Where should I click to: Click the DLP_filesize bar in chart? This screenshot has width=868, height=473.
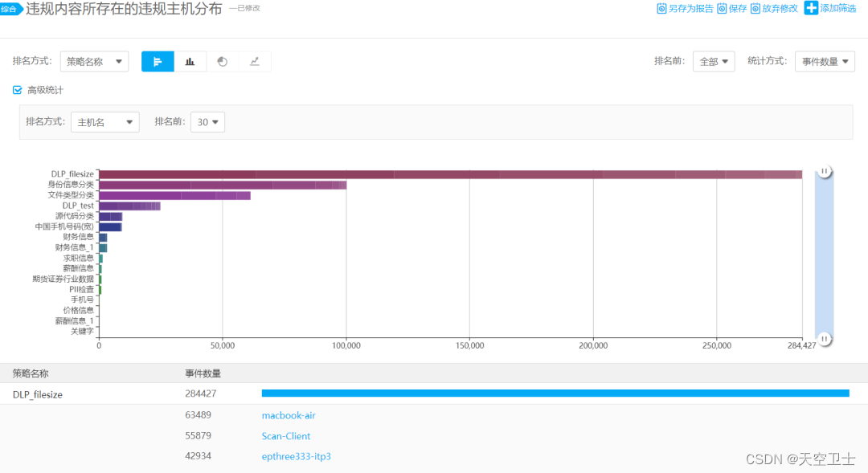(x=451, y=174)
